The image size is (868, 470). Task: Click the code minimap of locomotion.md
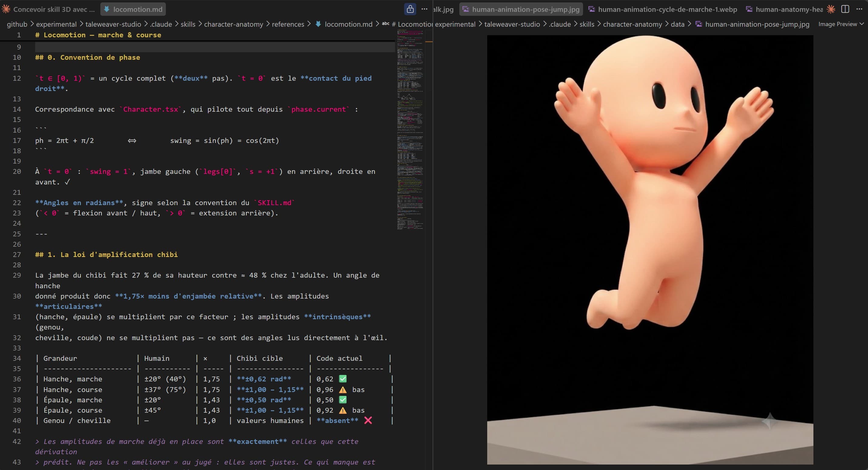pyautogui.click(x=410, y=130)
